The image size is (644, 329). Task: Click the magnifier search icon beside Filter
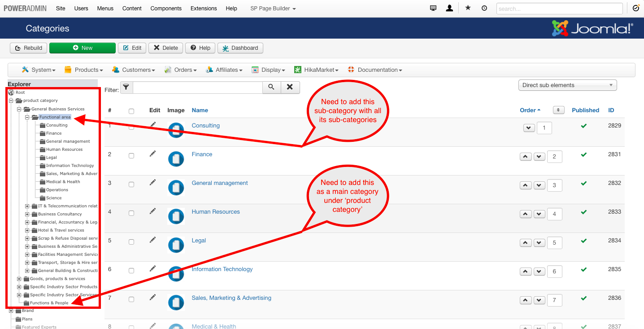(x=271, y=87)
